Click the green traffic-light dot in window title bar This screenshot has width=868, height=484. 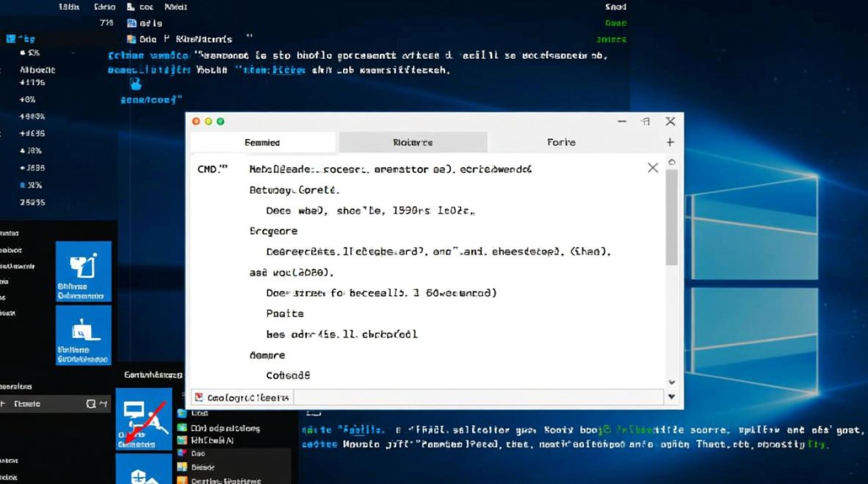[x=220, y=121]
